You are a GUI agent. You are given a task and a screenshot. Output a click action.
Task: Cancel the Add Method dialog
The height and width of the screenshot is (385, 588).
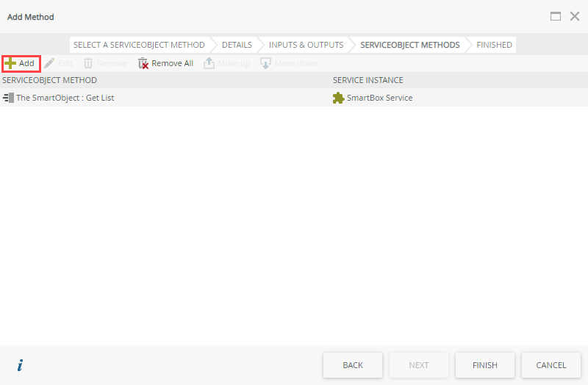[x=551, y=365]
